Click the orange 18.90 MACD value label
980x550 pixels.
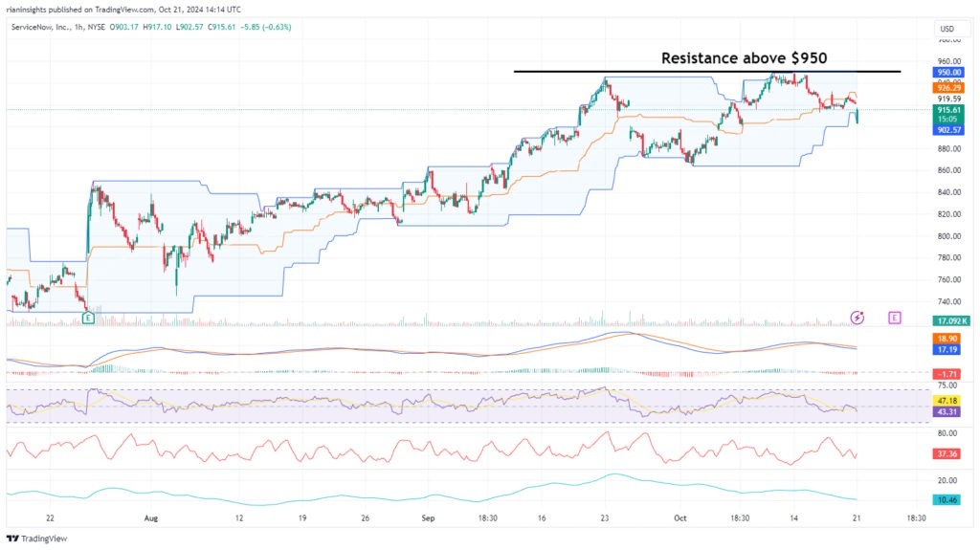948,339
